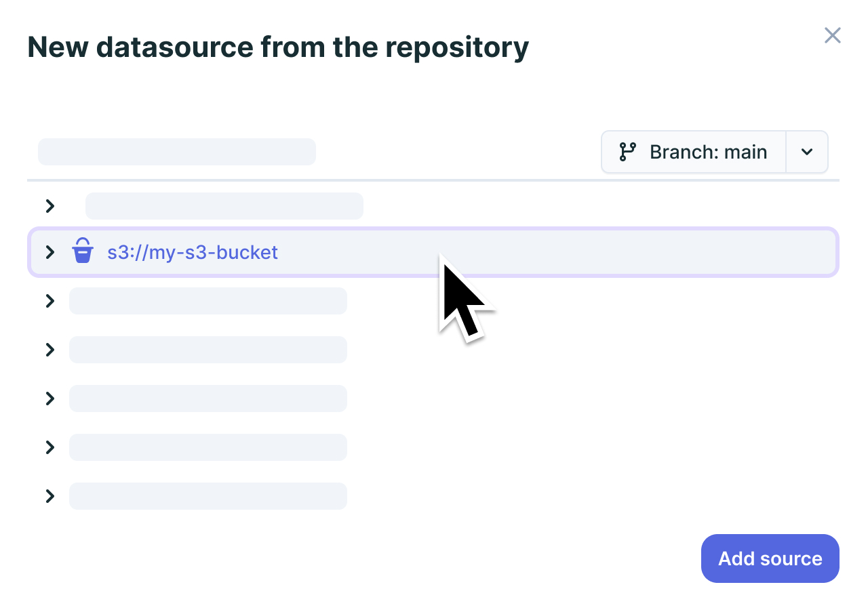Image resolution: width=868 pixels, height=610 pixels.
Task: Expand the last tree row chevron
Action: pyautogui.click(x=50, y=496)
